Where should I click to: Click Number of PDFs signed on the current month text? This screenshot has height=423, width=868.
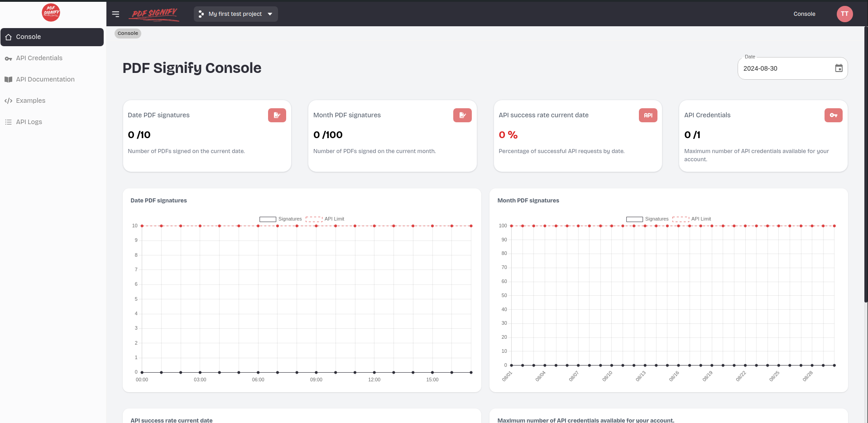[374, 151]
